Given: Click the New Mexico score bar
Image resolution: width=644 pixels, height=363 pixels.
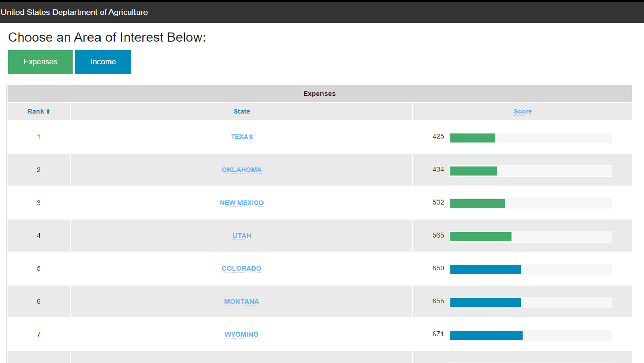Looking at the screenshot, I should pyautogui.click(x=531, y=204).
